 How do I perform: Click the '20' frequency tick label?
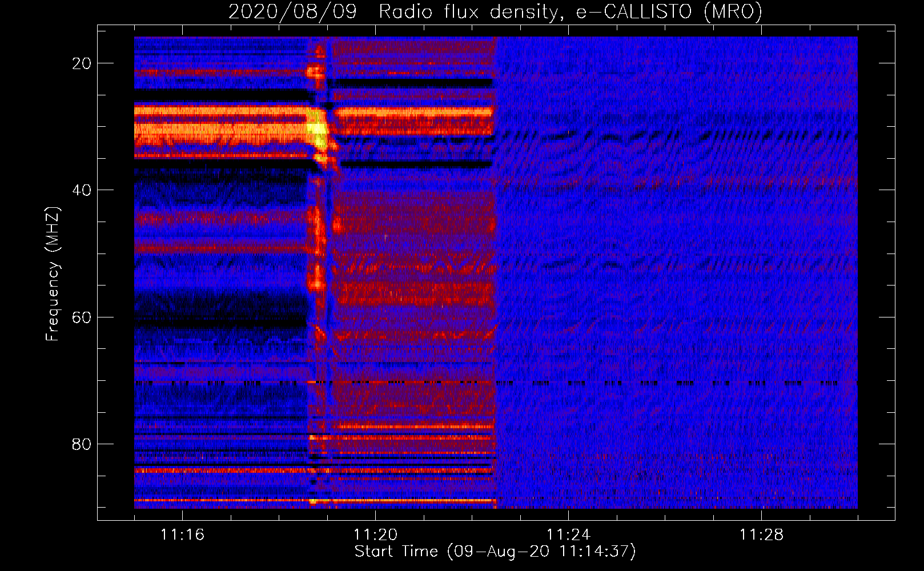82,63
